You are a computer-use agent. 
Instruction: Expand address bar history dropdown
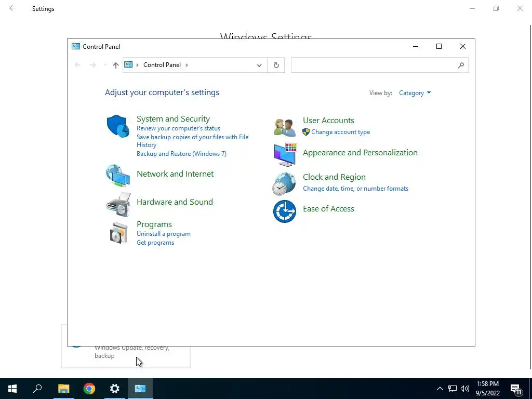[259, 65]
